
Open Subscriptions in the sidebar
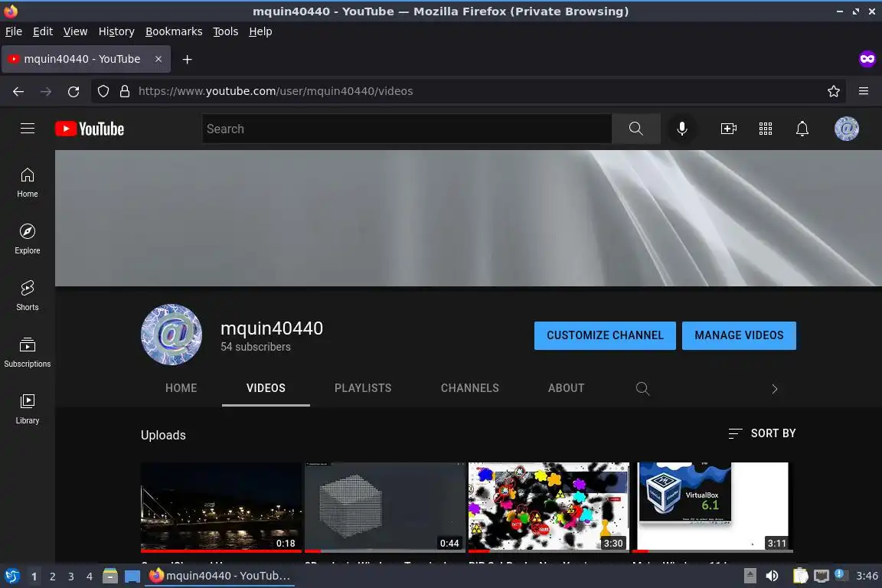27,353
